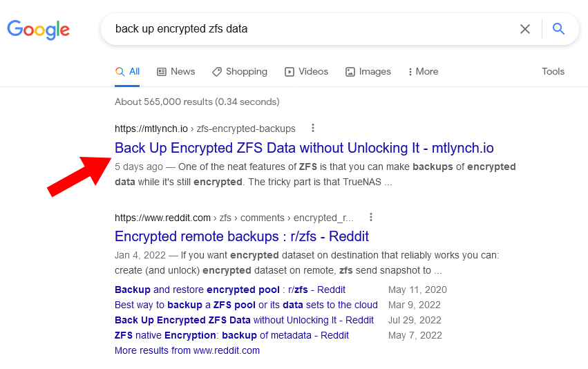The height and width of the screenshot is (369, 588).
Task: Open Encrypted remote backups Reddit result
Action: click(x=242, y=236)
